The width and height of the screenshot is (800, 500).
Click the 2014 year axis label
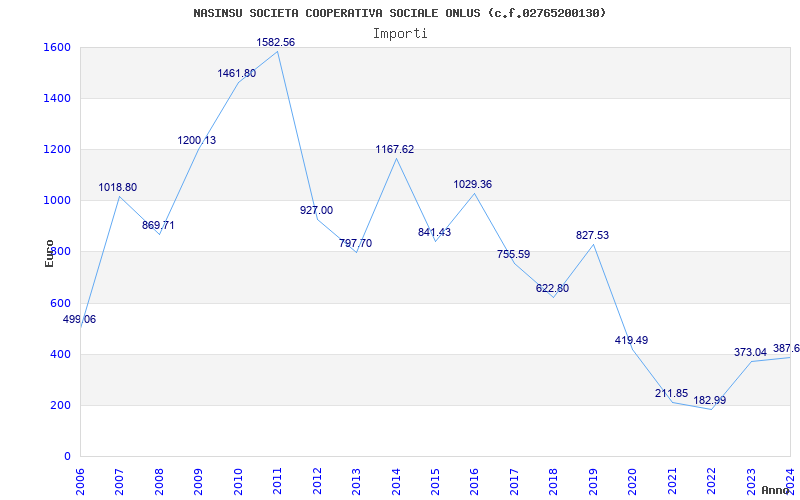coord(396,481)
